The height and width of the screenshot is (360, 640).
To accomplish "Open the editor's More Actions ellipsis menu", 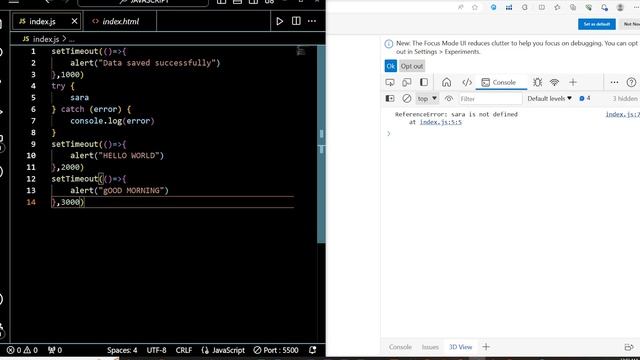I will (x=312, y=21).
